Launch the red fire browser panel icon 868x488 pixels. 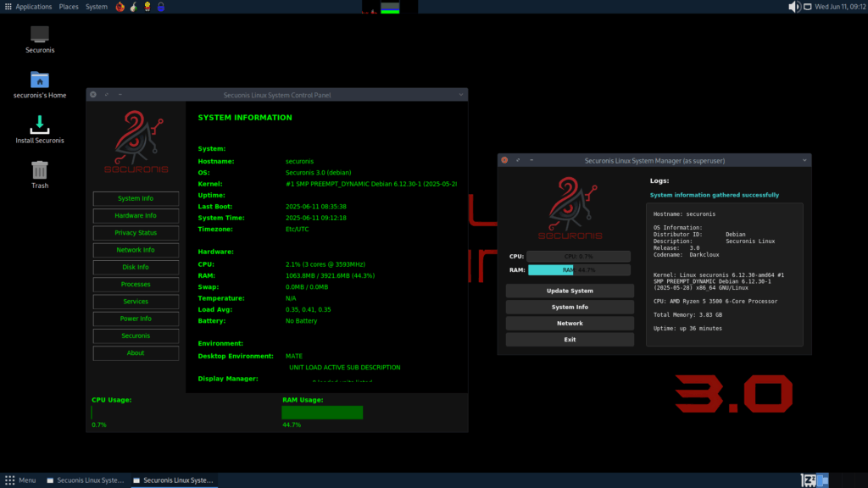click(x=120, y=7)
